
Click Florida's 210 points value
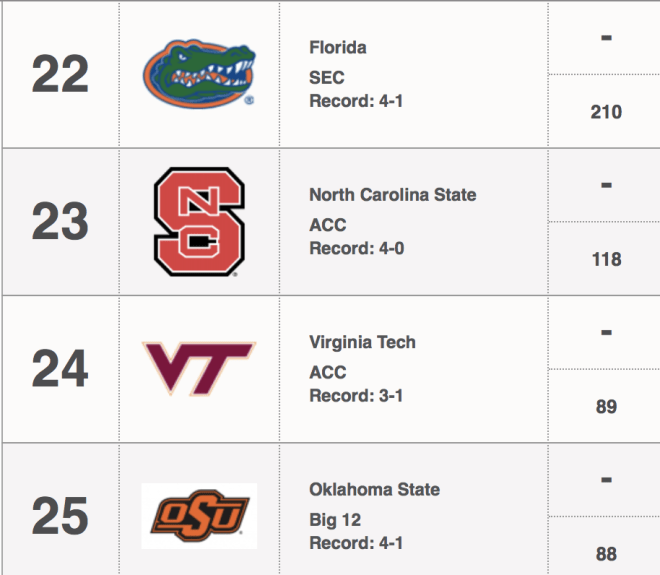point(606,112)
